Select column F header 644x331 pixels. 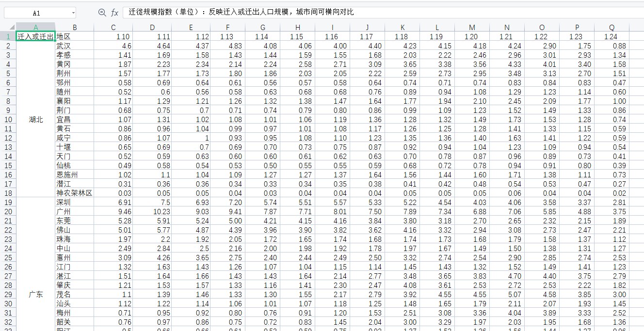click(228, 27)
